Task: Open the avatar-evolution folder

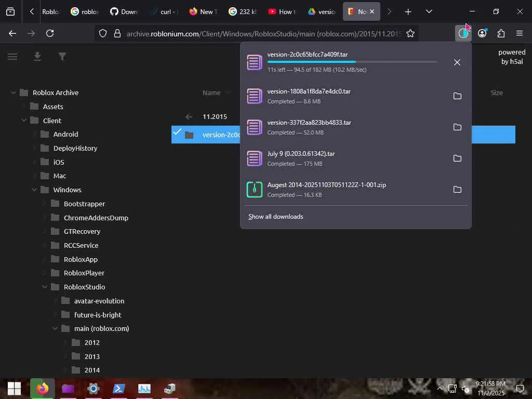Action: click(93, 301)
